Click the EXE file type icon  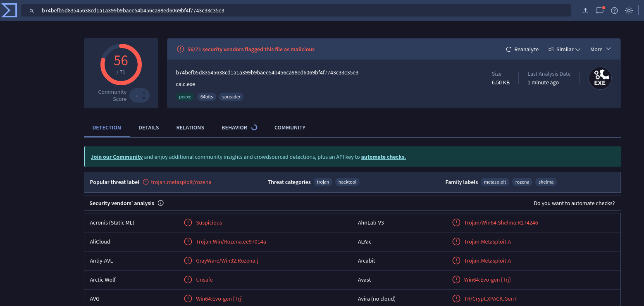click(x=600, y=78)
